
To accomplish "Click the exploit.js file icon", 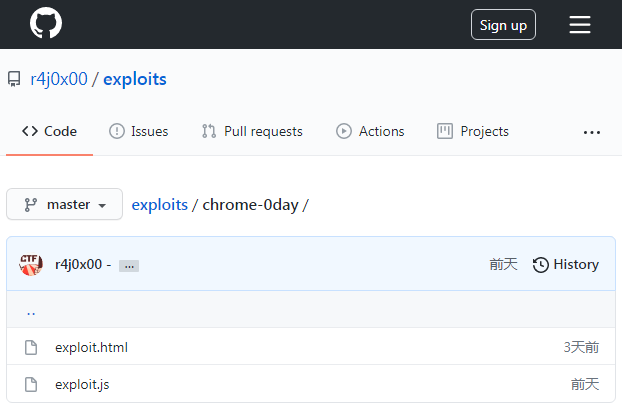I will point(31,384).
